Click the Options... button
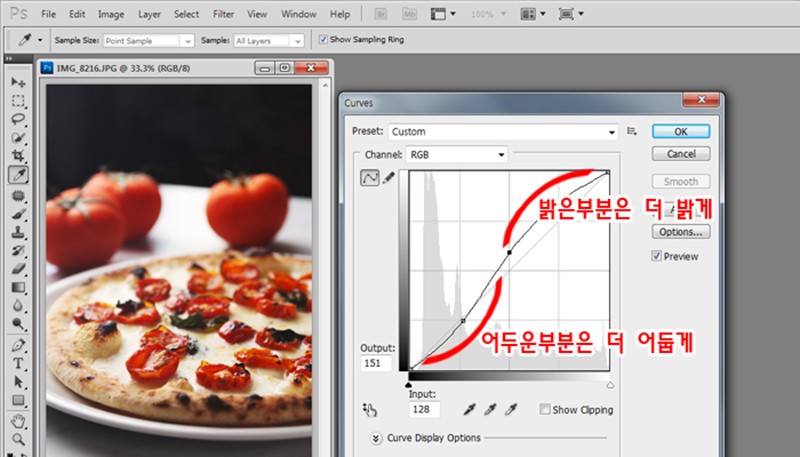This screenshot has height=457, width=800. pyautogui.click(x=681, y=232)
